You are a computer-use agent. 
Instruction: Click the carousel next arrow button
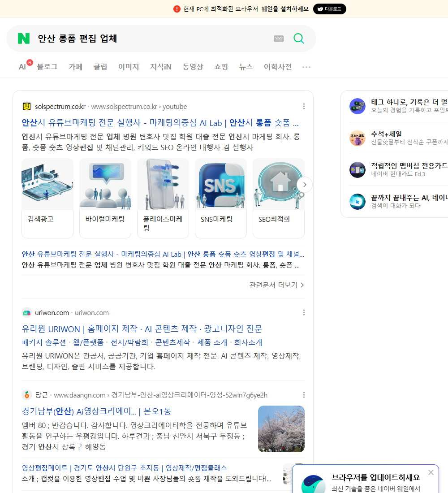(x=305, y=185)
